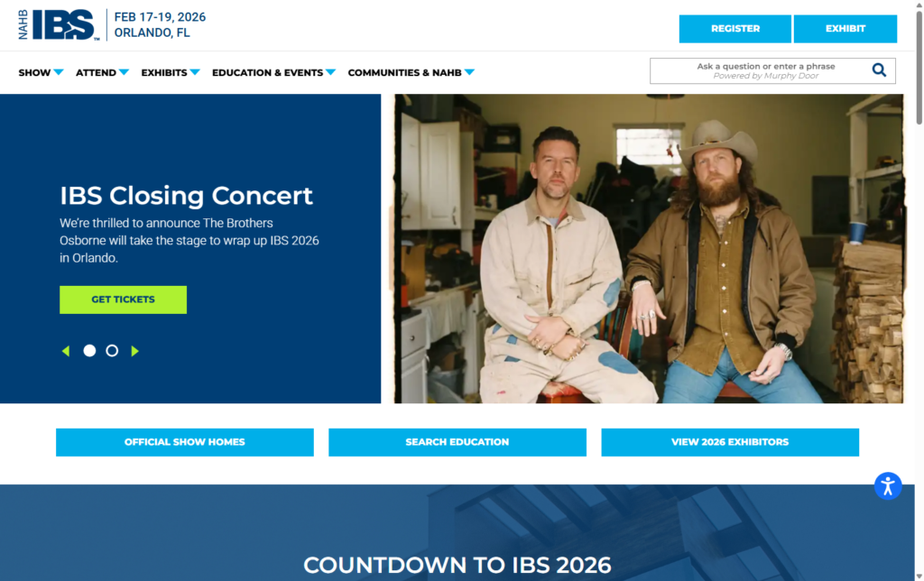Advance to next carousel slide arrow

[135, 351]
